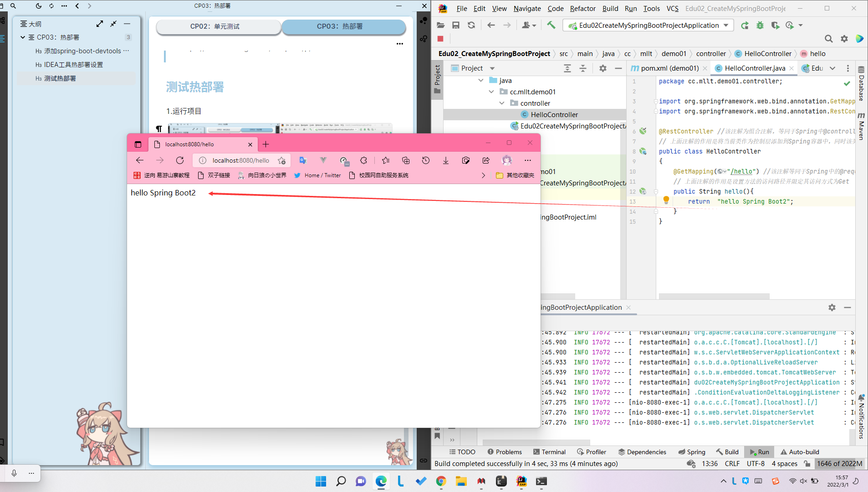
Task: Select HelloController in Project tree
Action: (554, 115)
